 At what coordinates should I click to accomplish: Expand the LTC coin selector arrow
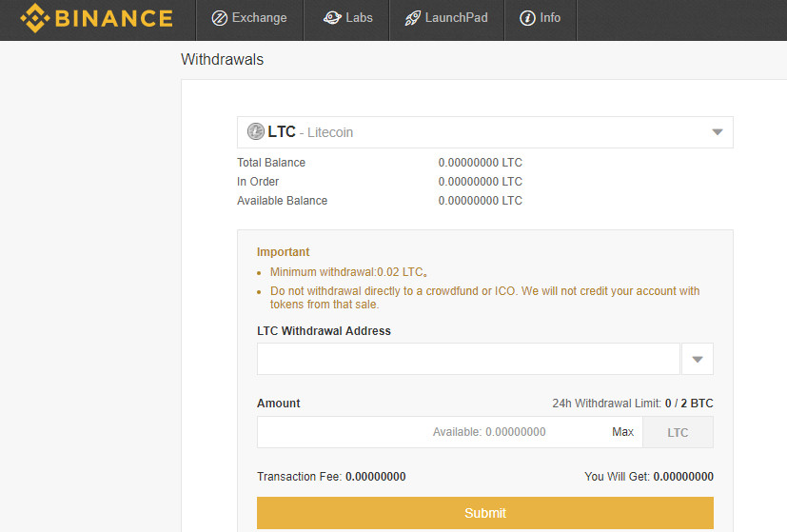718,132
